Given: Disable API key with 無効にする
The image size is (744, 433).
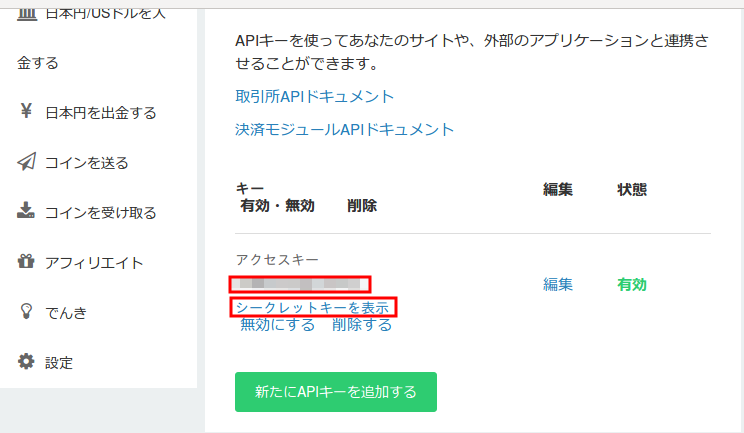Looking at the screenshot, I should pos(277,325).
